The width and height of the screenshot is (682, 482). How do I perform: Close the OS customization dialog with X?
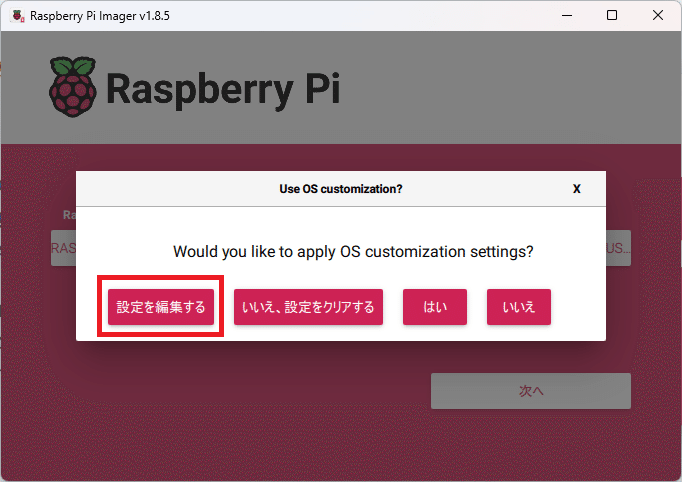577,189
